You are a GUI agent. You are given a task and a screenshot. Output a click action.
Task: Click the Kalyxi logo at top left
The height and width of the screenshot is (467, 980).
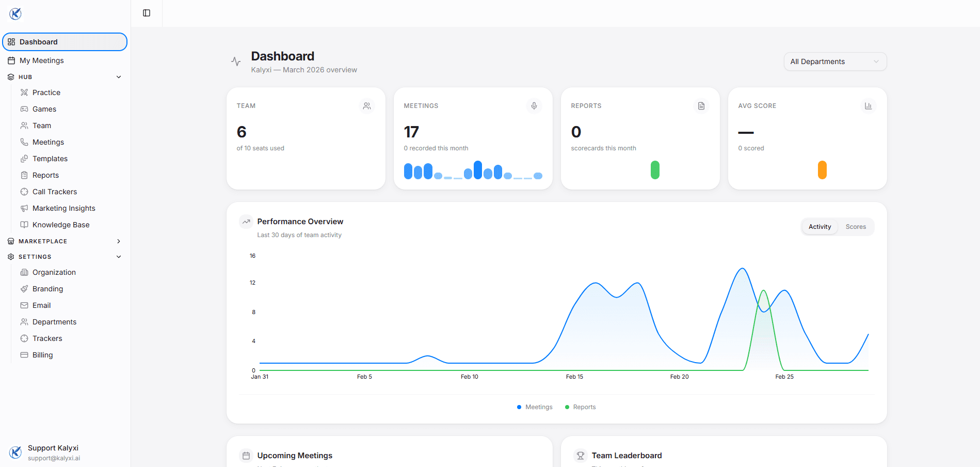(x=15, y=13)
